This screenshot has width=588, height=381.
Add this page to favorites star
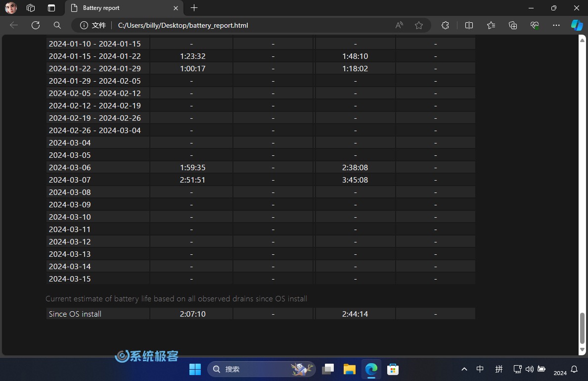tap(419, 25)
